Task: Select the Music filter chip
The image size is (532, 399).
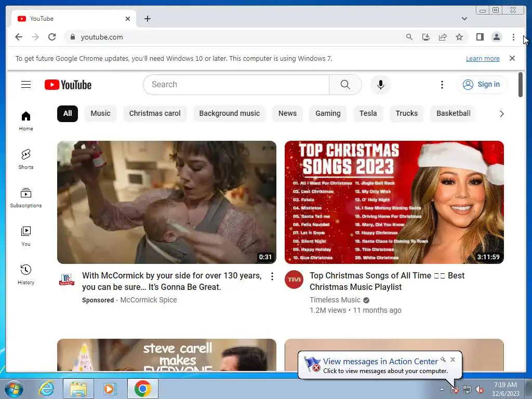Action: (100, 113)
